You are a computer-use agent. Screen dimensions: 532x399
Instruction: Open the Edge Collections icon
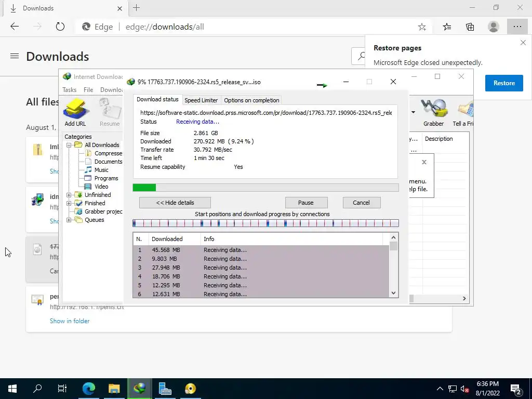470,27
